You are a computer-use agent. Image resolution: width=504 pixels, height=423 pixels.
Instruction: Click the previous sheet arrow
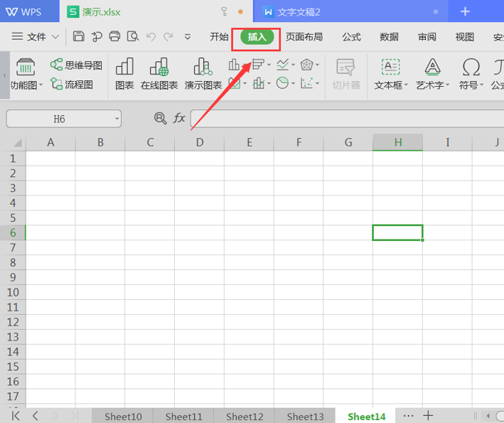click(x=36, y=416)
